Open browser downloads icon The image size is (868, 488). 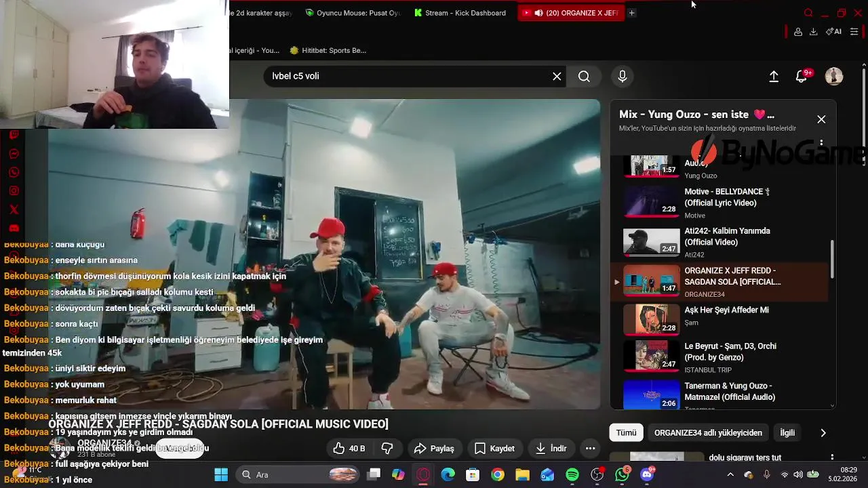tap(813, 32)
